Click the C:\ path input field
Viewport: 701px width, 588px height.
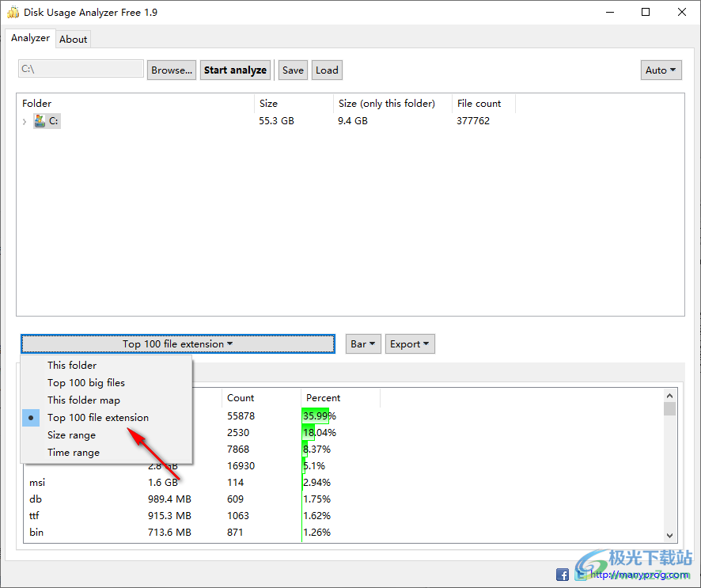point(81,69)
